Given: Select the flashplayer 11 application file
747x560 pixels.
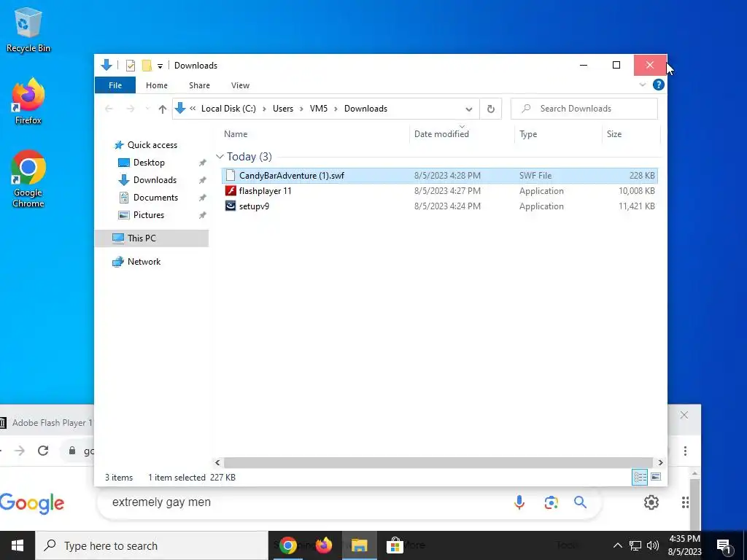Looking at the screenshot, I should 439,191.
